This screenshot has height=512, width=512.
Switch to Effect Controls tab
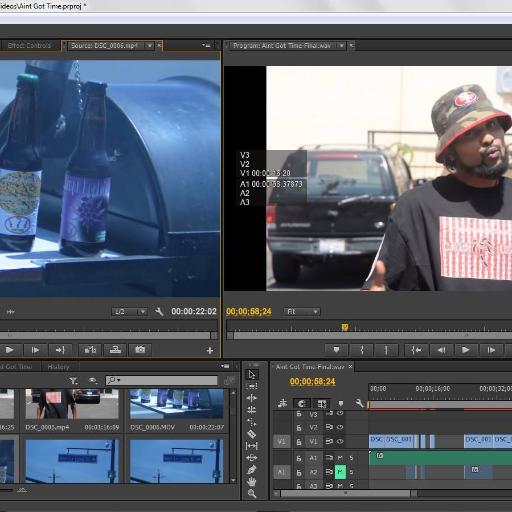(29, 46)
